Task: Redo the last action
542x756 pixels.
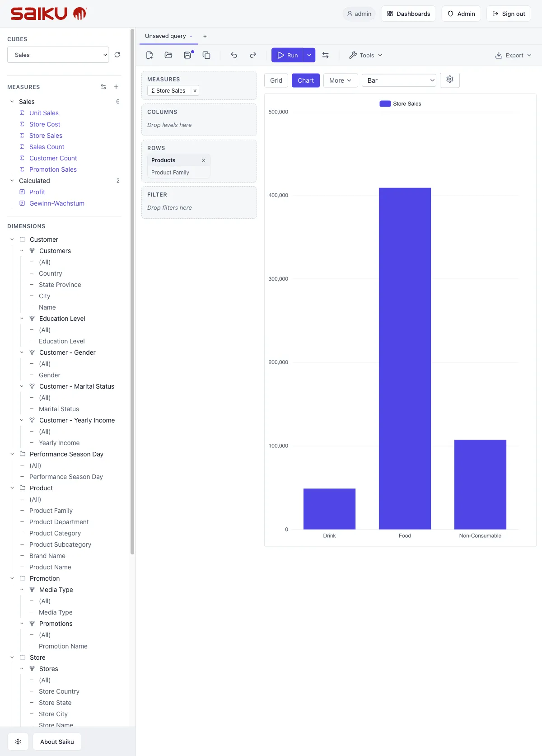Action: [253, 55]
